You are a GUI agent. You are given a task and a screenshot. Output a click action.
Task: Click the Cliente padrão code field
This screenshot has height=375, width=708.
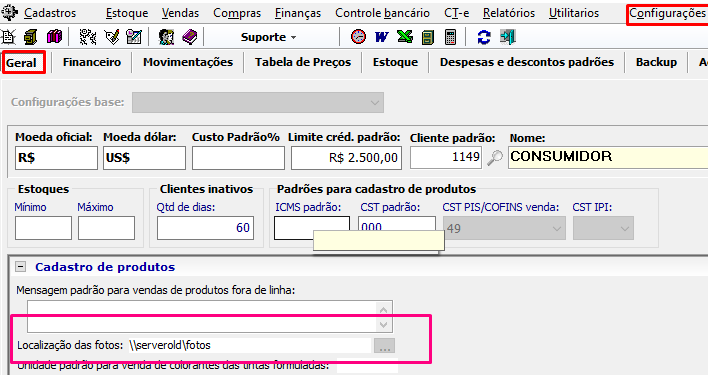click(x=446, y=157)
